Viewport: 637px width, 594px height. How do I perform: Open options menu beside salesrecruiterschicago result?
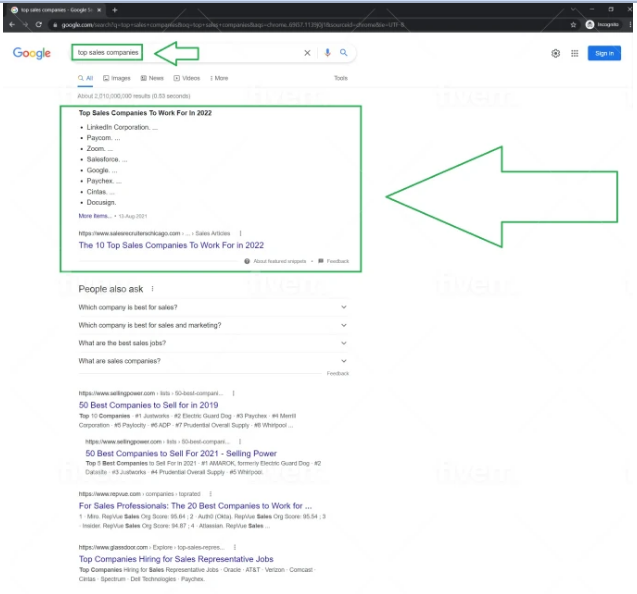[240, 233]
